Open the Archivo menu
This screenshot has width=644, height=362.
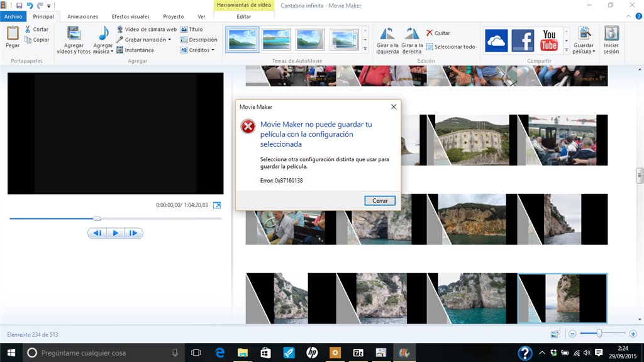(x=13, y=16)
